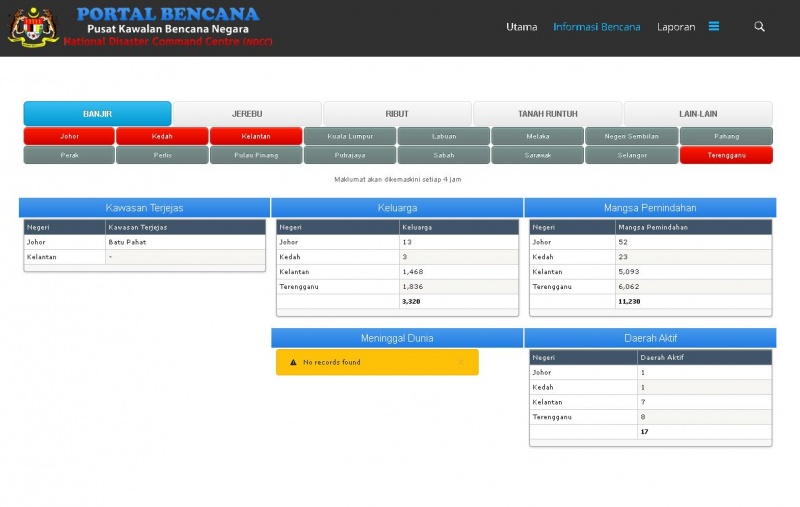
Task: Select the Johor state button
Action: point(69,136)
